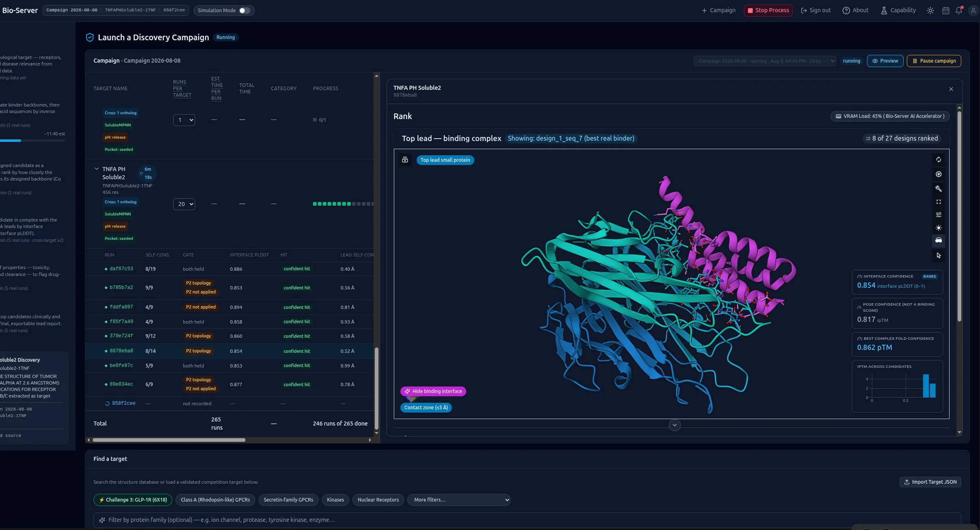980x530 pixels.
Task: Select the pointer selection icon in viewer
Action: [939, 256]
